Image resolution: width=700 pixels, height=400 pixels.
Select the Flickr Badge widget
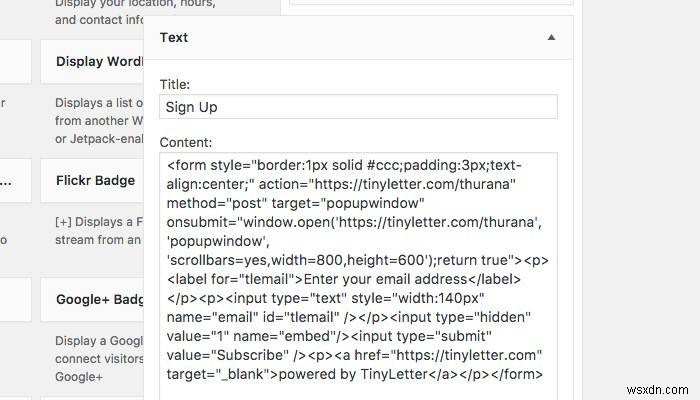pyautogui.click(x=88, y=182)
